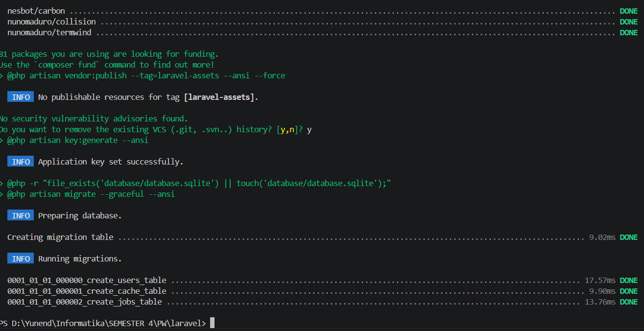Image resolution: width=644 pixels, height=331 pixels.
Task: Click the 17.57ms timing value
Action: point(600,281)
